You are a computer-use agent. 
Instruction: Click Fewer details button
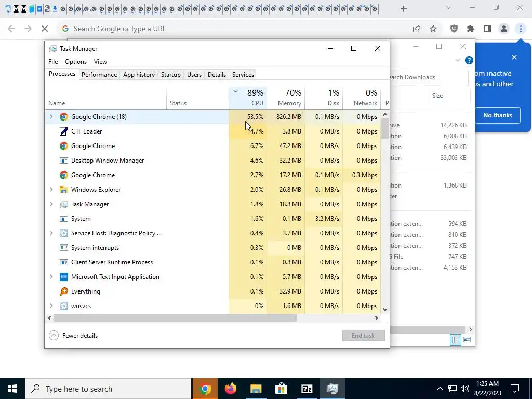[73, 336]
